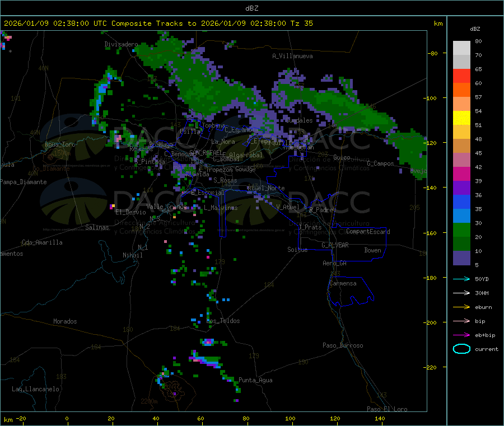The image size is (504, 426).
Task: Click the CompantEscard map label
Action: [368, 232]
